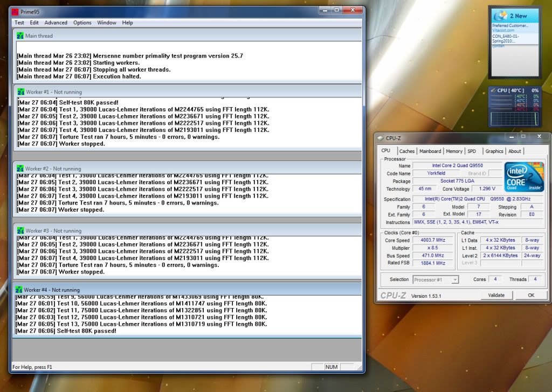Click the Intel Core 2 Quad logo
552x392 pixels.
(524, 177)
